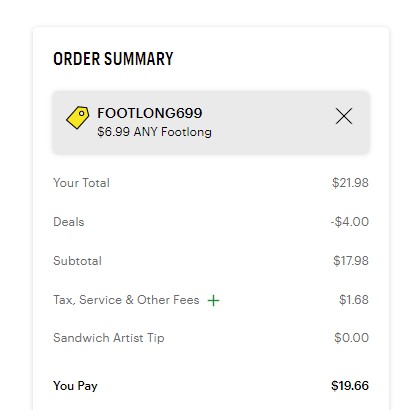Click the Sandwich Artist Tip label
The width and height of the screenshot is (402, 410).
[109, 338]
